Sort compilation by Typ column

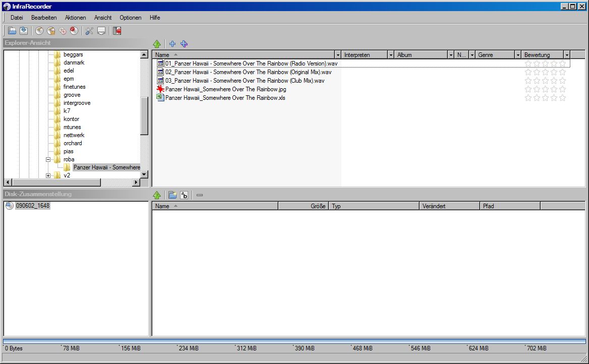coord(374,206)
